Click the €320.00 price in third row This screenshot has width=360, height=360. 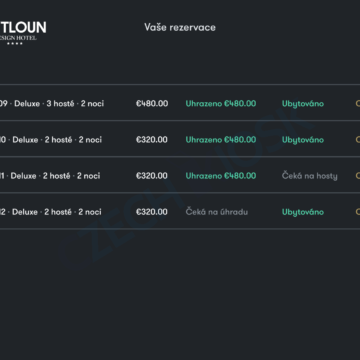point(152,176)
